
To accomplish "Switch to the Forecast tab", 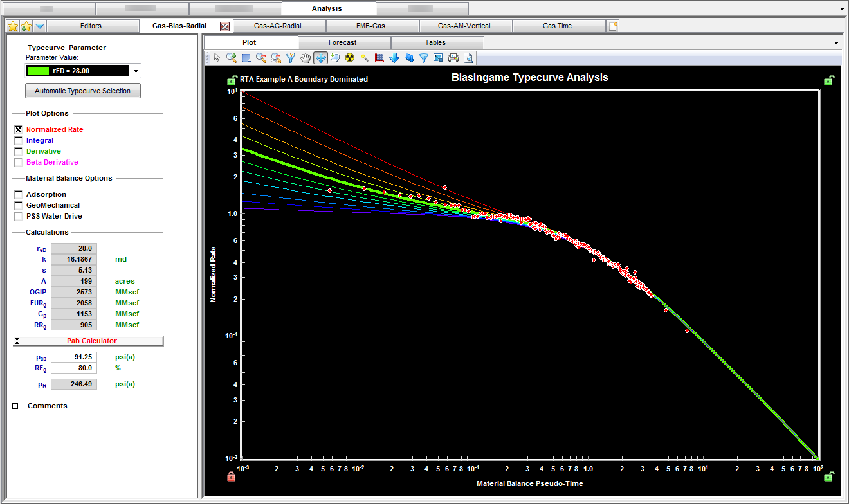I will point(342,42).
